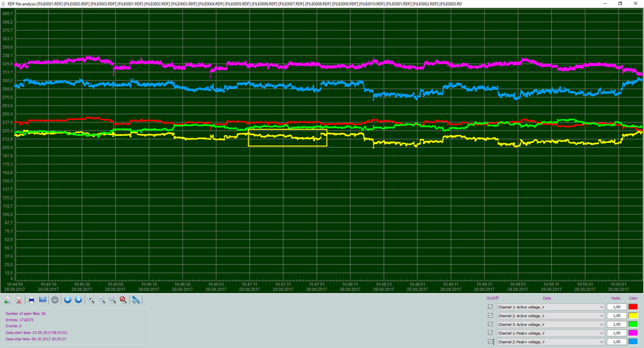Open the Channel 1: Peak+ voltage data dropdown

pos(551,333)
